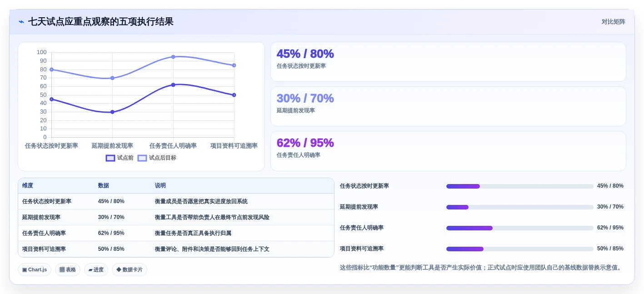Click 试点前 data point at 任务责任人明确率
The image size is (644, 294).
[173, 85]
